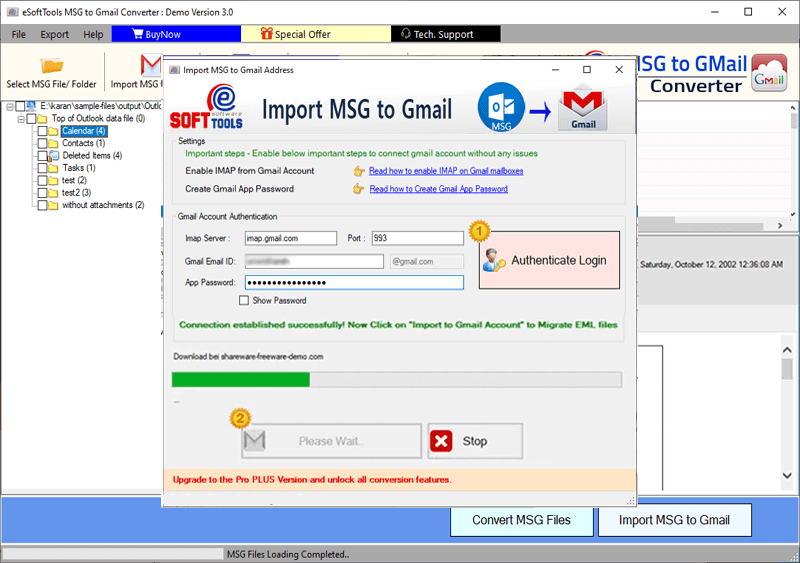Click the App Password field
The width and height of the screenshot is (800, 563).
(354, 283)
